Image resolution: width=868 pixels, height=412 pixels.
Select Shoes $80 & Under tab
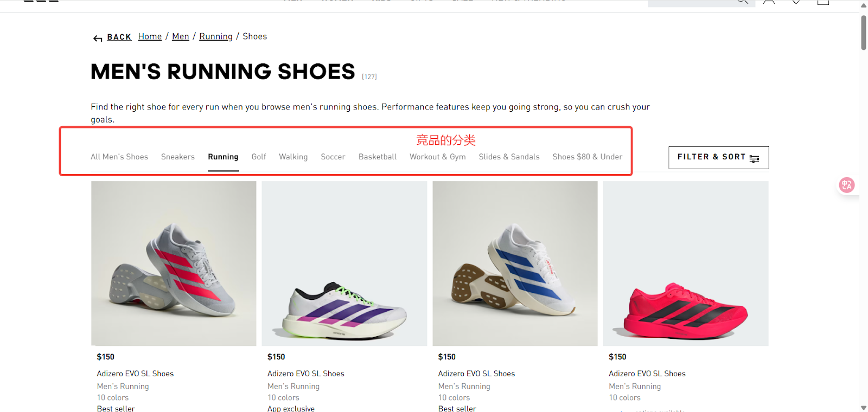pyautogui.click(x=587, y=157)
